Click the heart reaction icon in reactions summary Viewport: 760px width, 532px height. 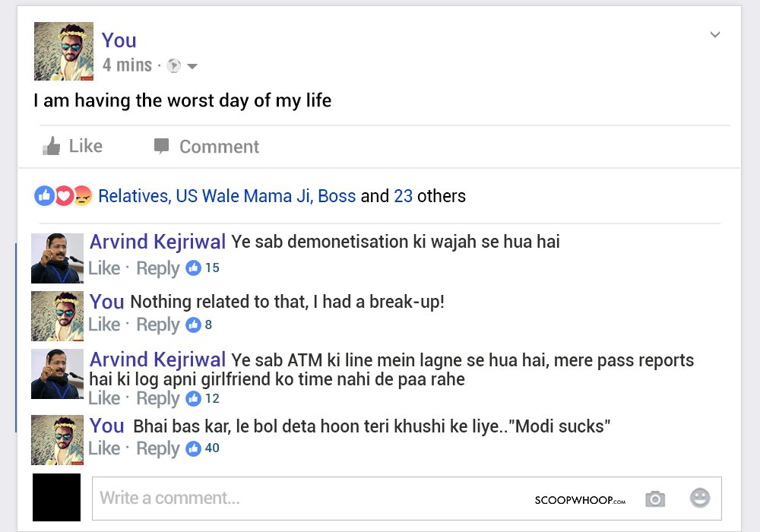point(64,196)
